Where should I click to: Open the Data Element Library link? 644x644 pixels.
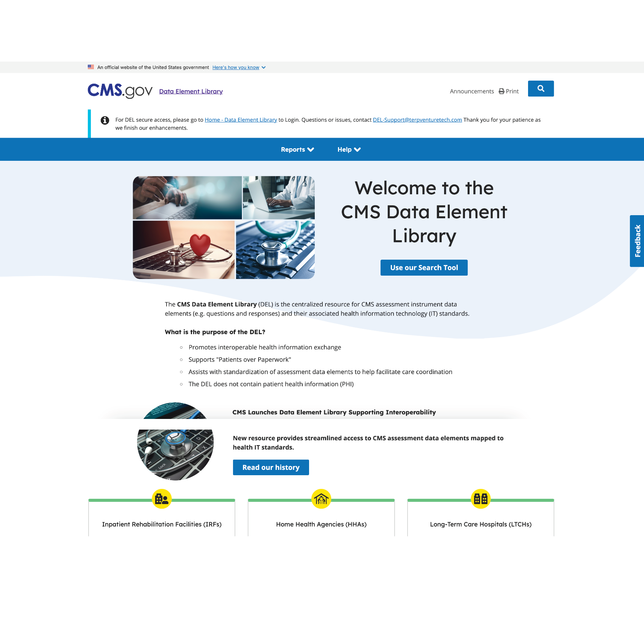click(191, 91)
